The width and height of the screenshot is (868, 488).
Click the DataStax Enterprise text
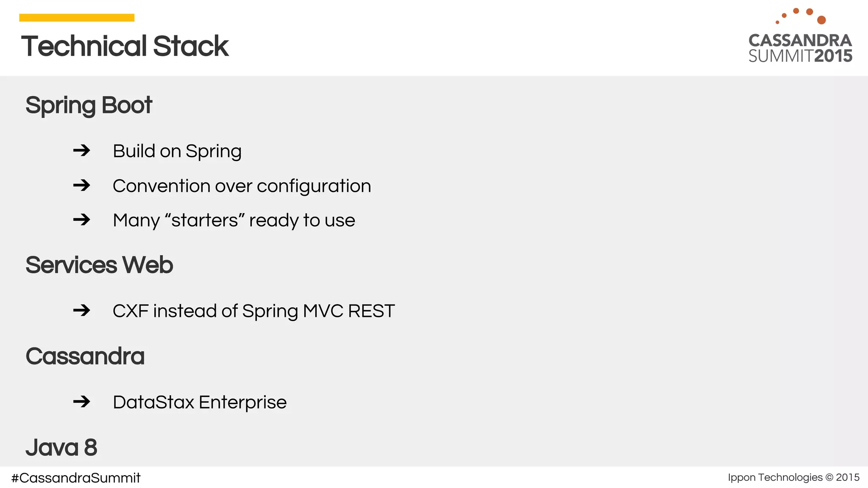[200, 402]
